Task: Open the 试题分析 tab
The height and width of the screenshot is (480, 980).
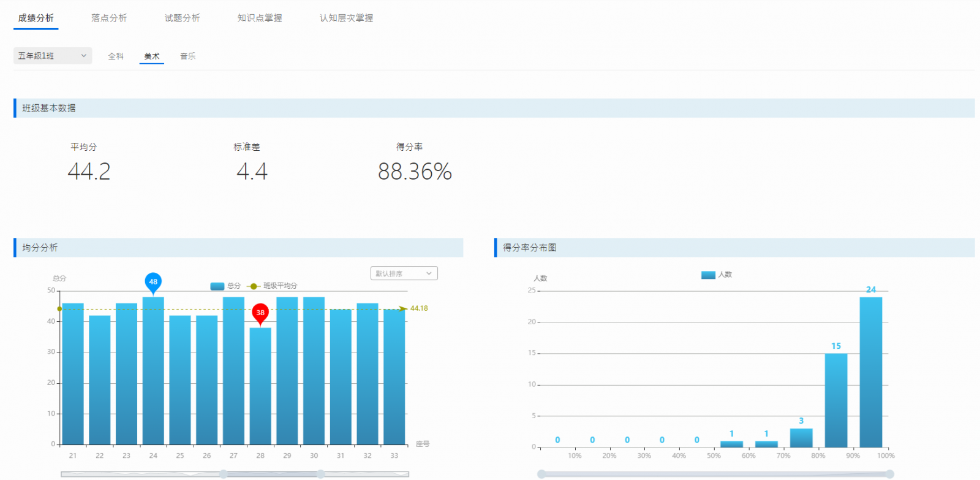Action: point(182,18)
